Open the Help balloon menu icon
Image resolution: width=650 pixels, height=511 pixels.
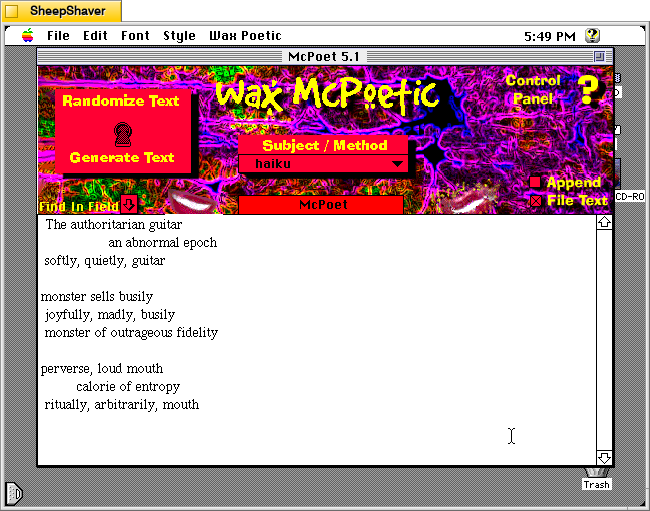click(x=592, y=36)
